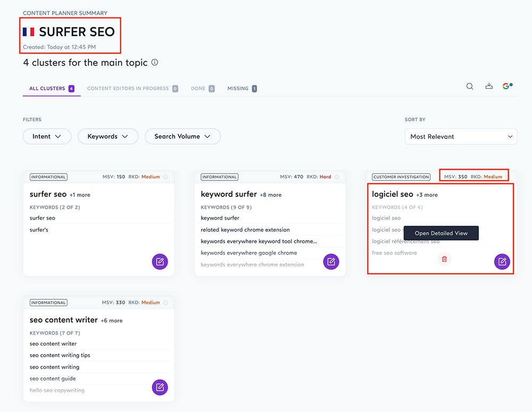Click the export download icon
Image resolution: width=532 pixels, height=412 pixels.
pyautogui.click(x=489, y=86)
